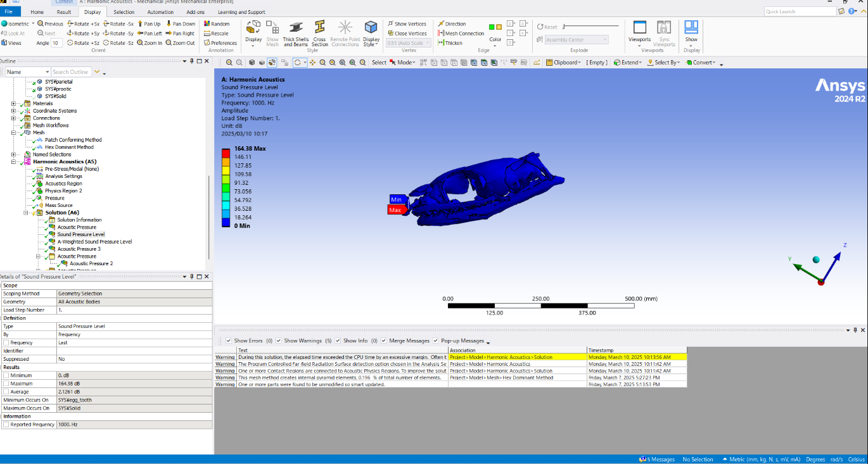Open the Views manager
This screenshot has height=464, width=868.
[x=11, y=43]
